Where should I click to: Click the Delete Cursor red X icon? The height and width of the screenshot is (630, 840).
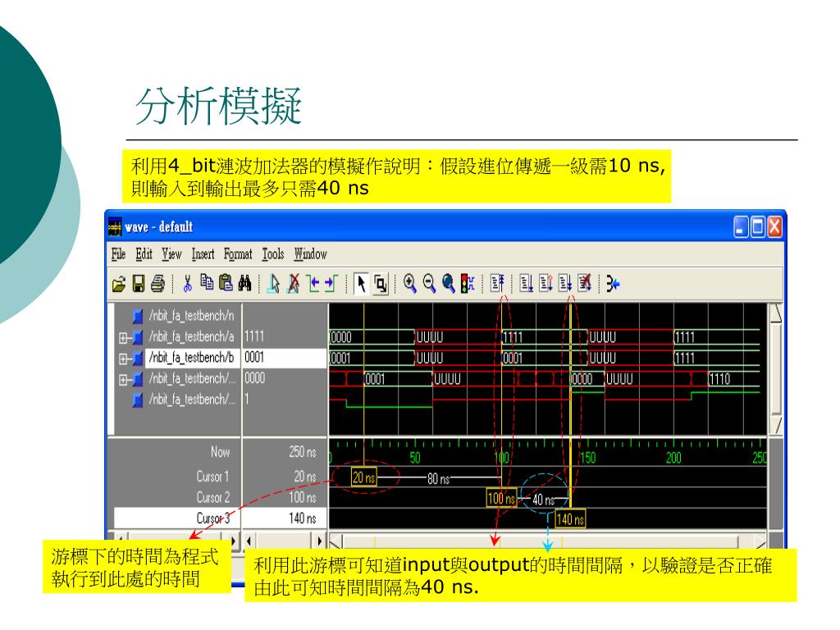click(294, 283)
